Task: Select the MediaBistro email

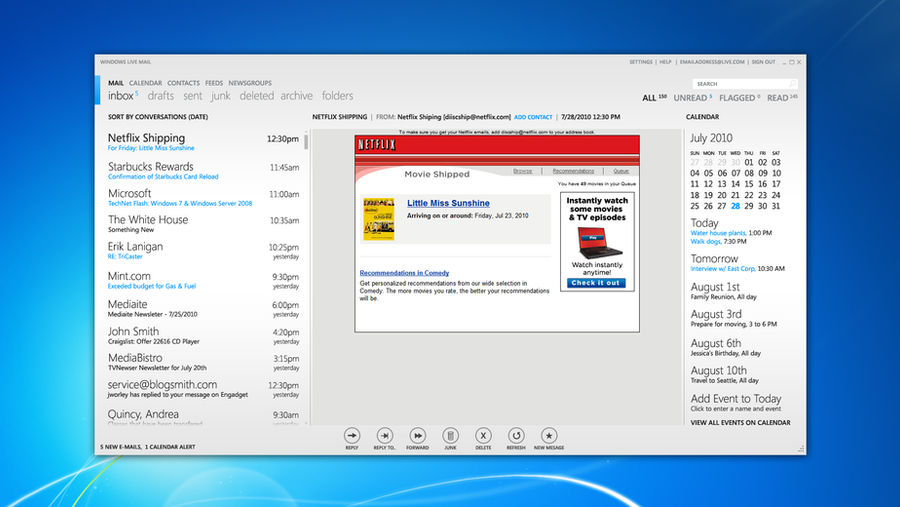Action: tap(204, 361)
